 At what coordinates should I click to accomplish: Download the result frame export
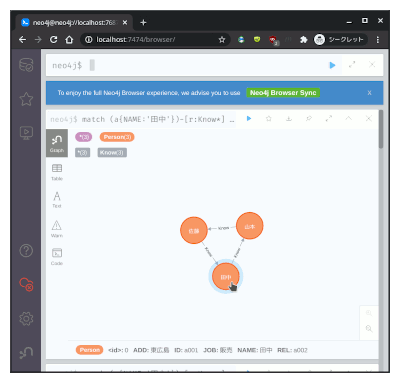point(289,118)
